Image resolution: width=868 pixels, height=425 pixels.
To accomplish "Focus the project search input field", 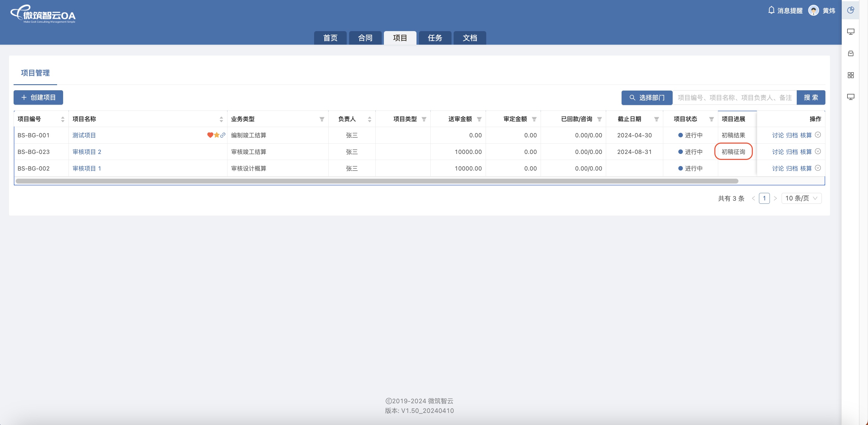I will 734,98.
